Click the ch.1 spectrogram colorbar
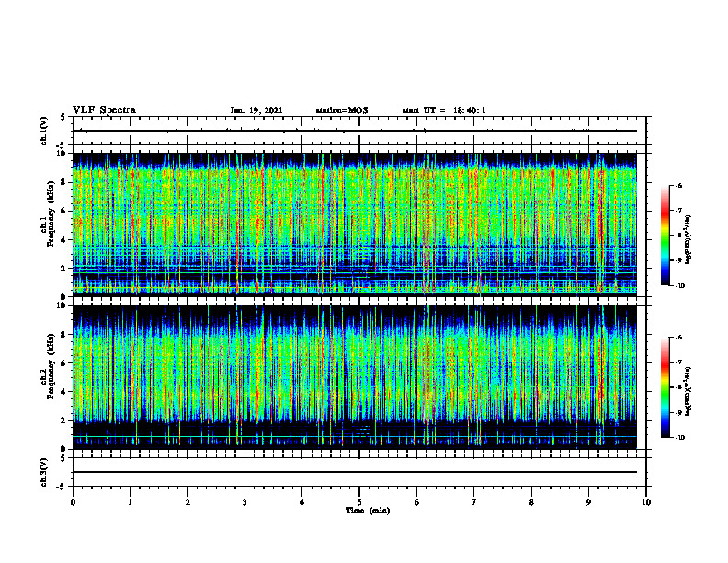728x563 pixels. point(665,236)
